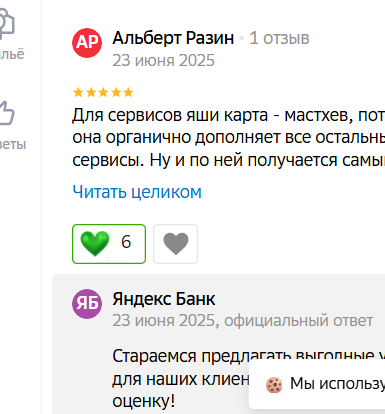Select the sidebar item labelled ending in льё

coord(12,54)
